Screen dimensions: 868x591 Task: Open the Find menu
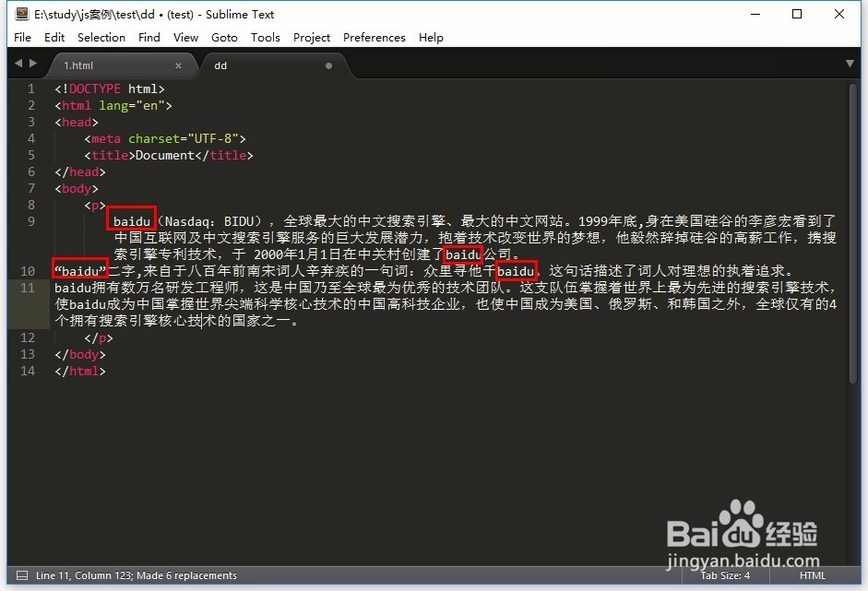(149, 37)
